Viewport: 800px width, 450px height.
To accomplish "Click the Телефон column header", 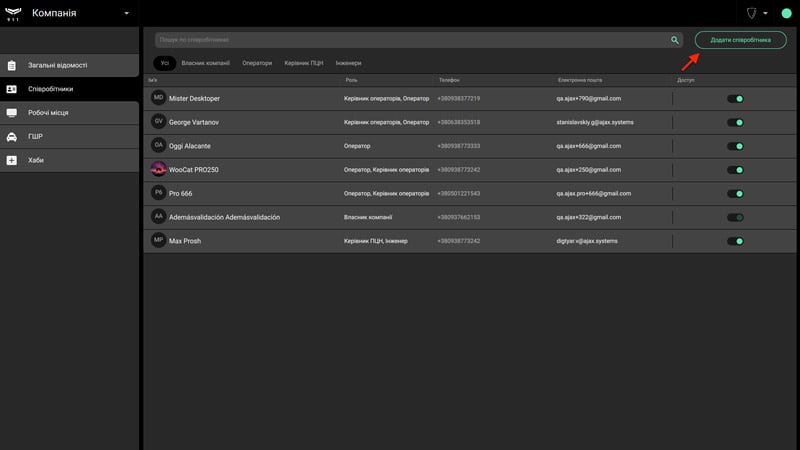I will click(x=449, y=80).
